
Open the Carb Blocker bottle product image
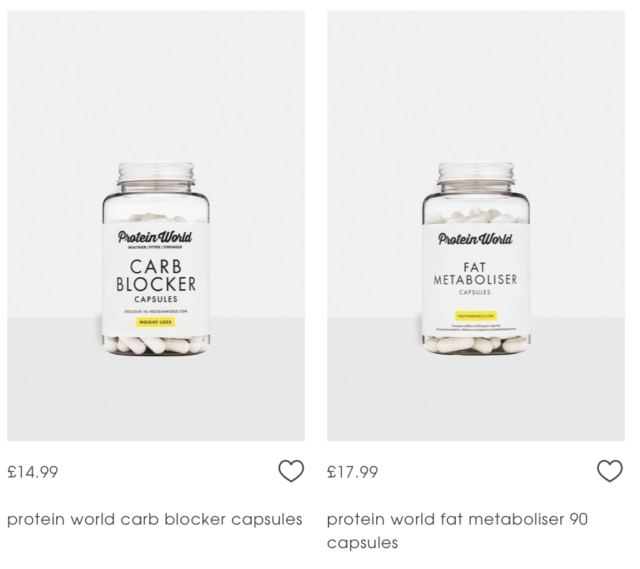pyautogui.click(x=156, y=225)
